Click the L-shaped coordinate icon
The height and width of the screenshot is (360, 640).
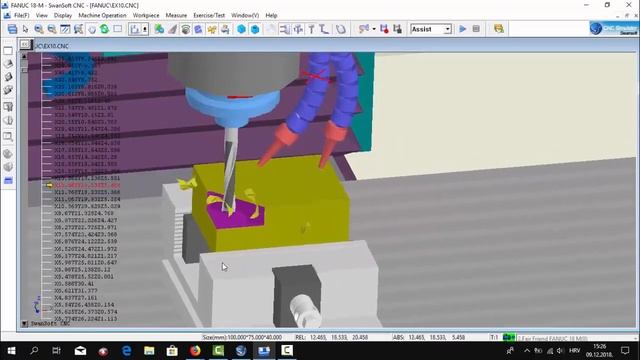click(x=324, y=29)
